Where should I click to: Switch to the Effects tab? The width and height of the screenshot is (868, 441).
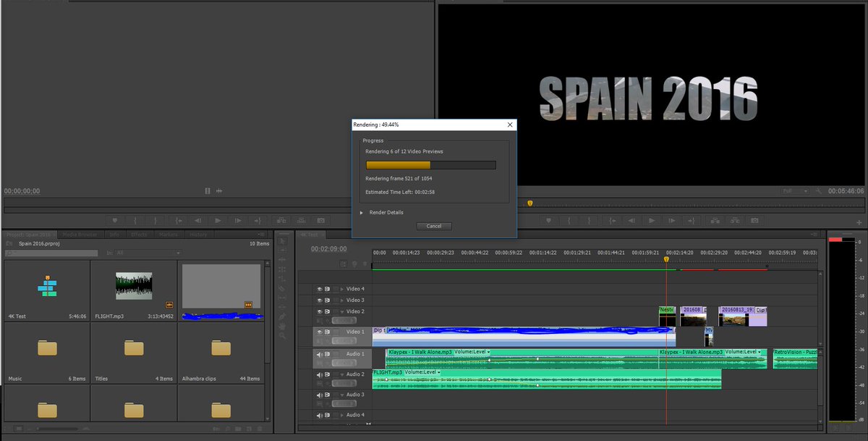coord(139,235)
